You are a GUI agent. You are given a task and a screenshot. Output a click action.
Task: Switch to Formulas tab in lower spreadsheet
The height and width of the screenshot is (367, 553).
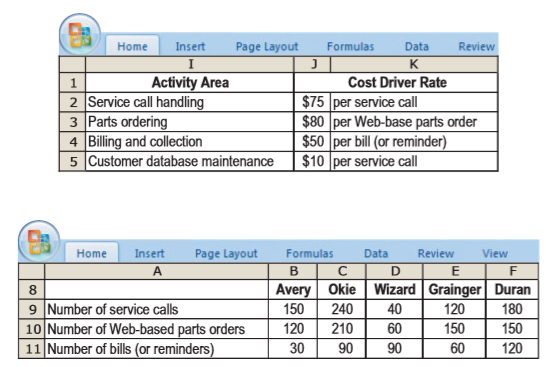click(x=310, y=253)
